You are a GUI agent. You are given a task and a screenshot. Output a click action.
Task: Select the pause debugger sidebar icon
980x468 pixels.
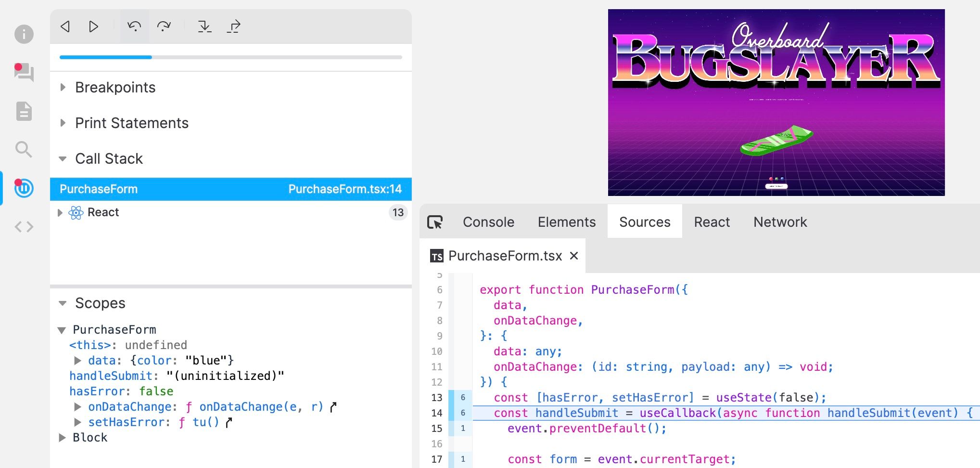24,188
